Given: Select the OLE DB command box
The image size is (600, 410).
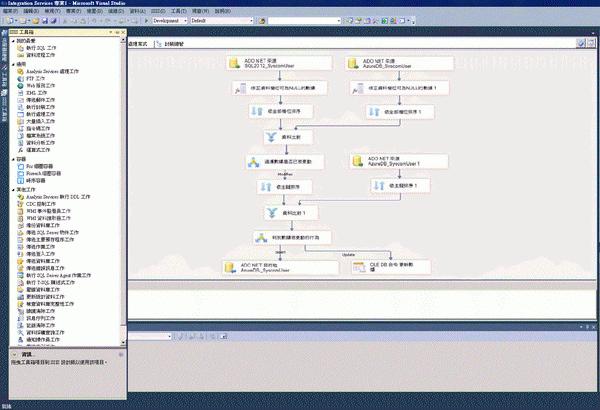Looking at the screenshot, I should [391, 267].
